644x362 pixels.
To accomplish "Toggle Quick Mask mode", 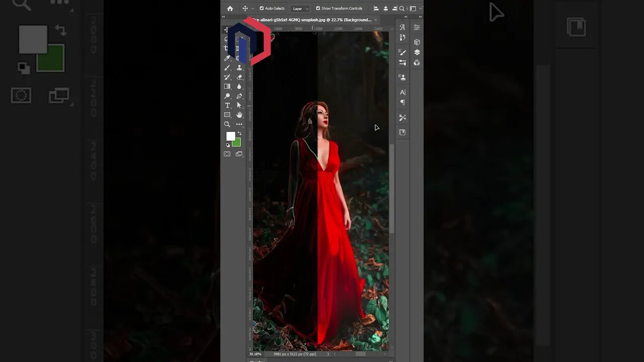I will [x=227, y=154].
